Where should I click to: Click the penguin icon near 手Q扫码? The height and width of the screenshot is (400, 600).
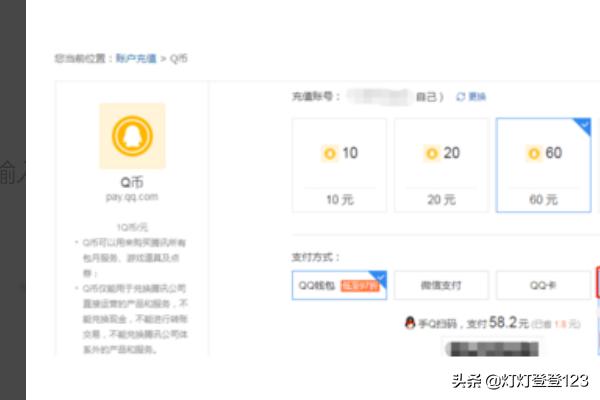pos(410,323)
